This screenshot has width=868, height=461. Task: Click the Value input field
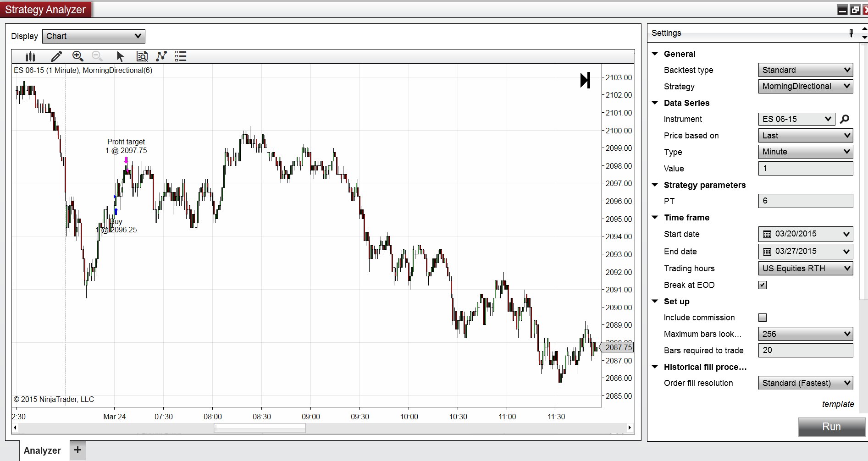[806, 168]
